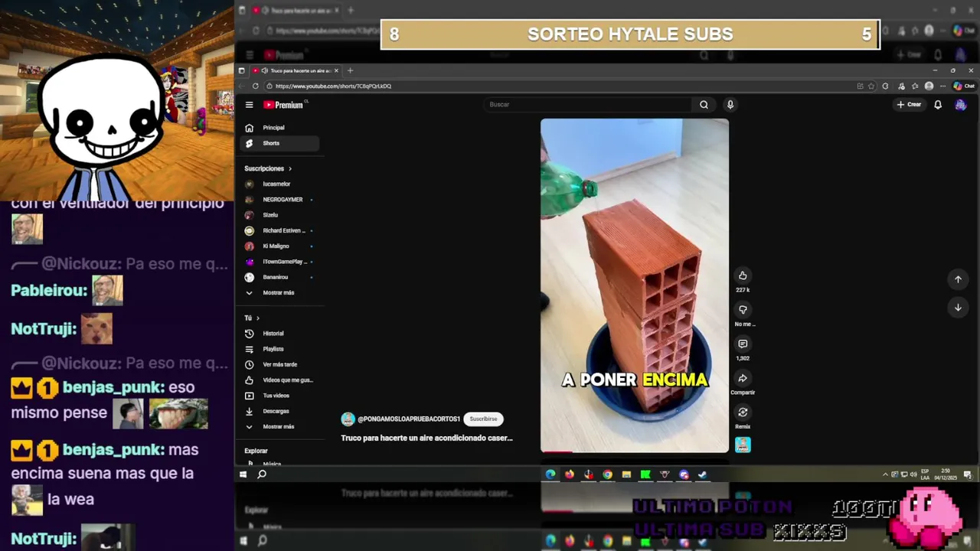This screenshot has width=980, height=551.
Task: Open Richard Estiven subscription channel
Action: pyautogui.click(x=280, y=230)
